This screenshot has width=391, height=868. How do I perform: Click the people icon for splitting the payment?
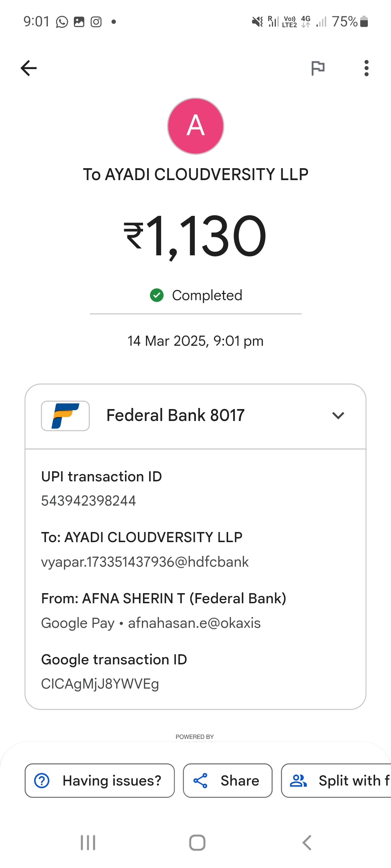[x=298, y=780]
